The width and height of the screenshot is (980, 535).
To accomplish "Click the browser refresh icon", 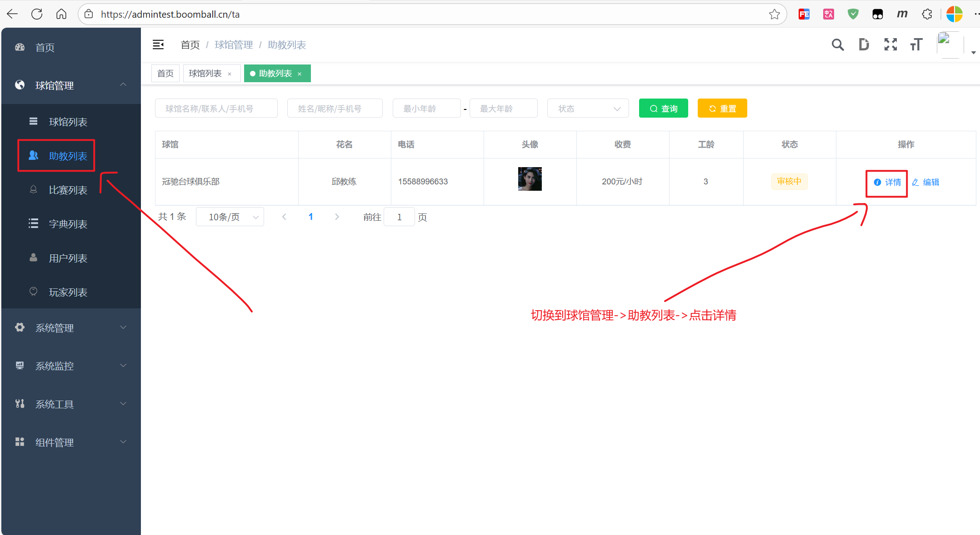I will point(37,14).
